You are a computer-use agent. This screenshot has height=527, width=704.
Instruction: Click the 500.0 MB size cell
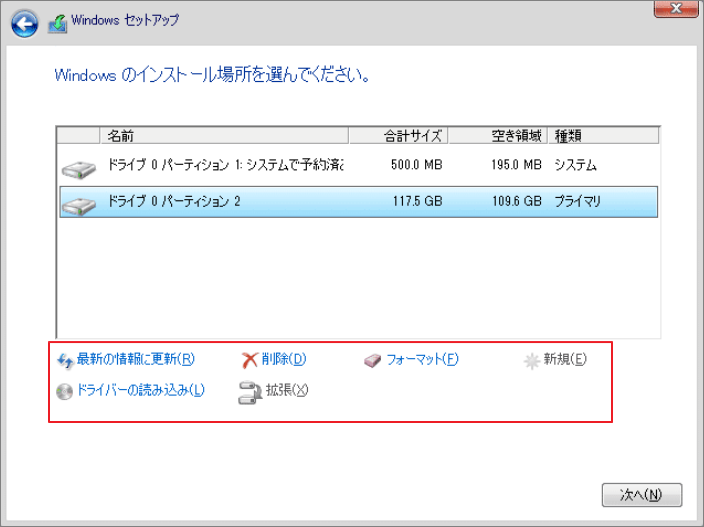pos(417,165)
